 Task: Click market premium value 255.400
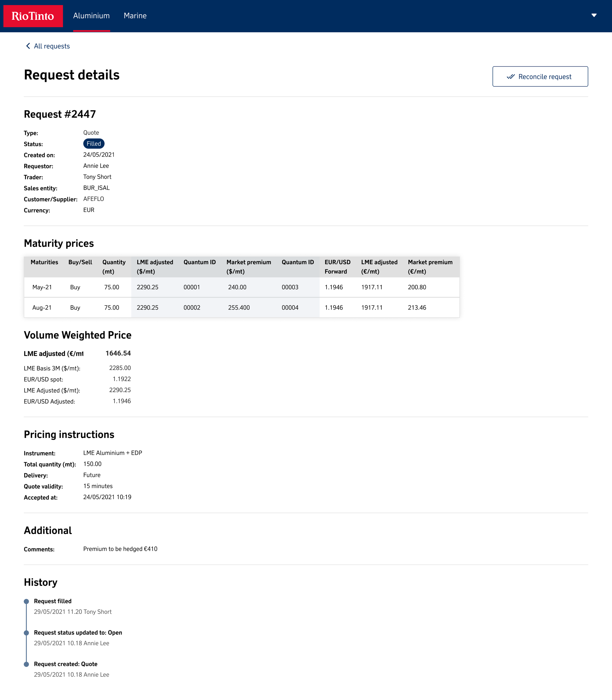(x=239, y=308)
